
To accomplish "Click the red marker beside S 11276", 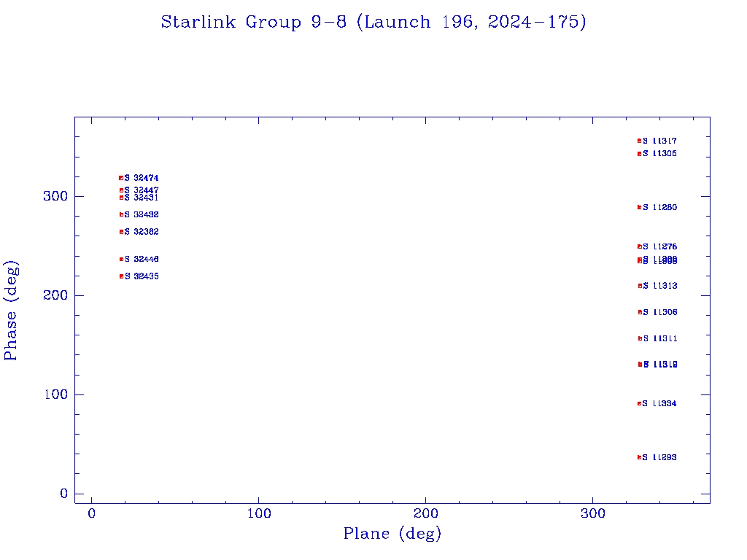I will (639, 246).
